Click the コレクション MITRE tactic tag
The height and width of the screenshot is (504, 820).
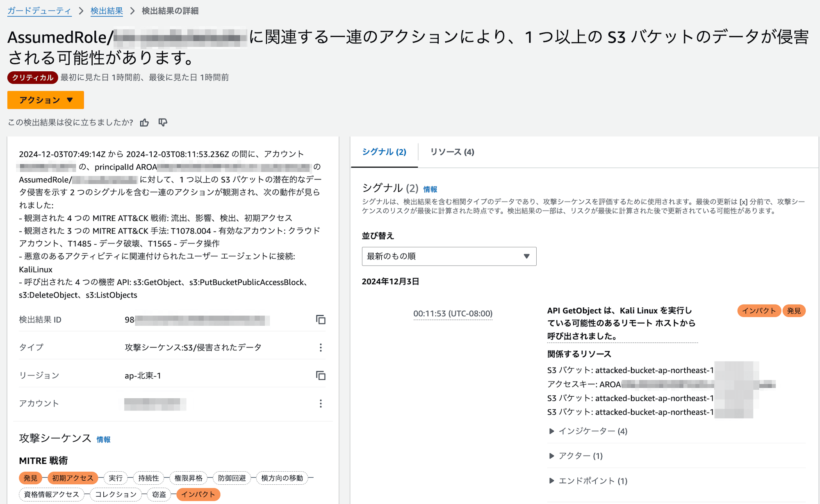click(x=116, y=495)
